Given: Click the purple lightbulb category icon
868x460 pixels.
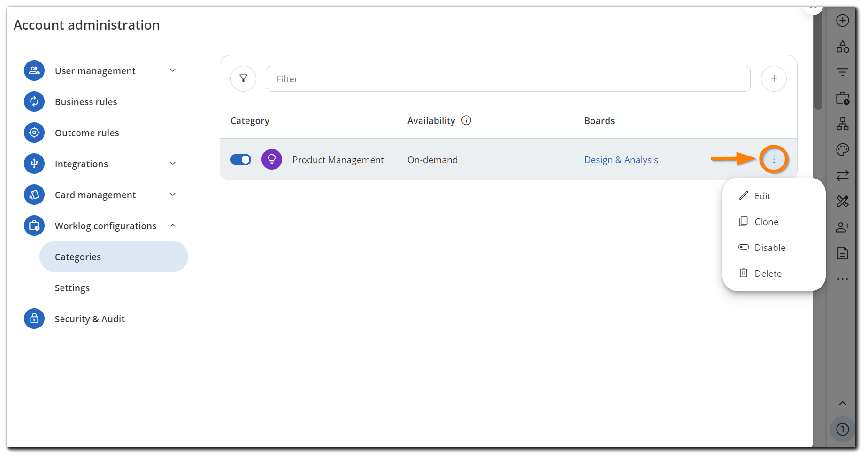Looking at the screenshot, I should (x=271, y=159).
